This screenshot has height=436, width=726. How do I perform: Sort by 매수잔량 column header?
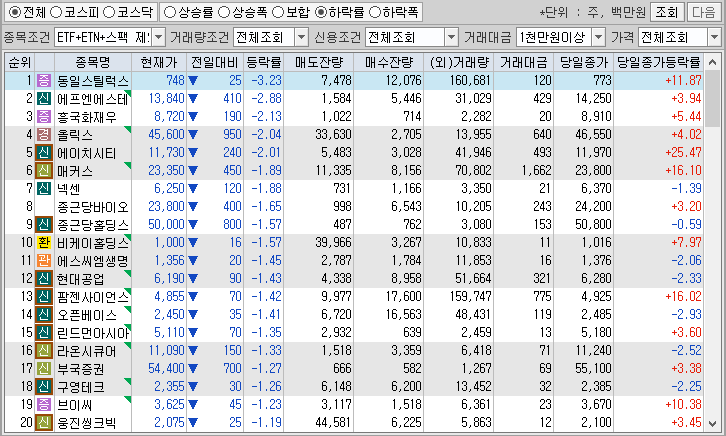pos(388,62)
